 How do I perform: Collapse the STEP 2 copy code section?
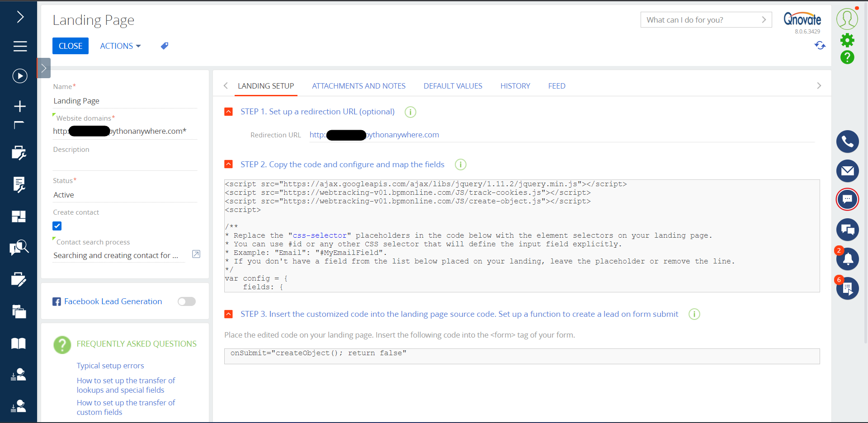[229, 164]
